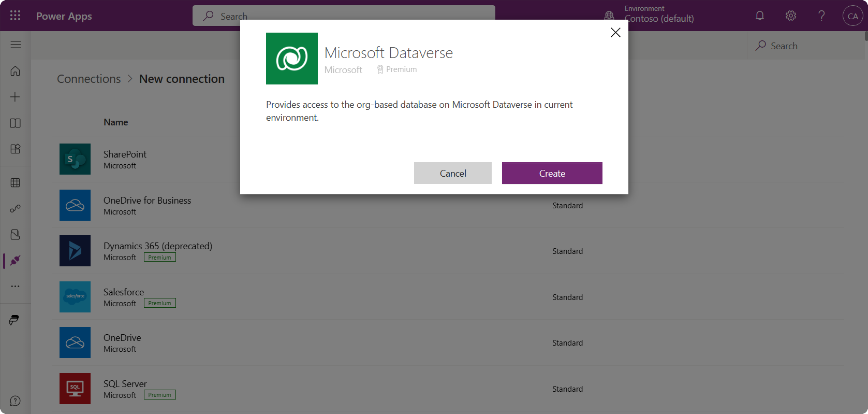Open the More ellipsis in sidebar
The width and height of the screenshot is (868, 414).
coord(16,286)
